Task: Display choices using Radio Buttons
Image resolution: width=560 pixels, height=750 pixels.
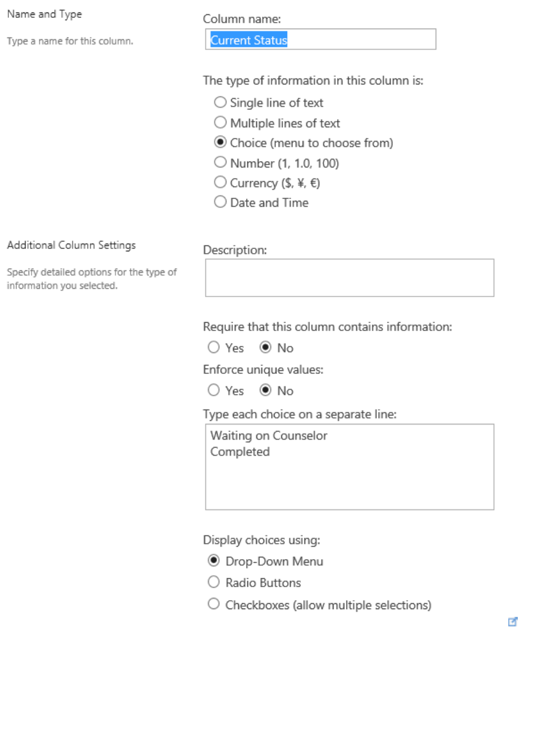Action: 214,582
